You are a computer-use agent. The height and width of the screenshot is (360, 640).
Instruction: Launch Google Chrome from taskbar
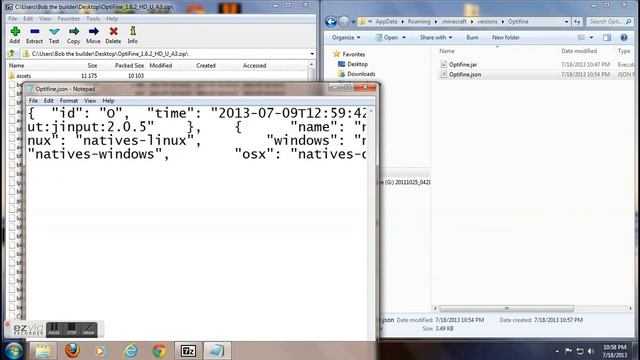[160, 351]
